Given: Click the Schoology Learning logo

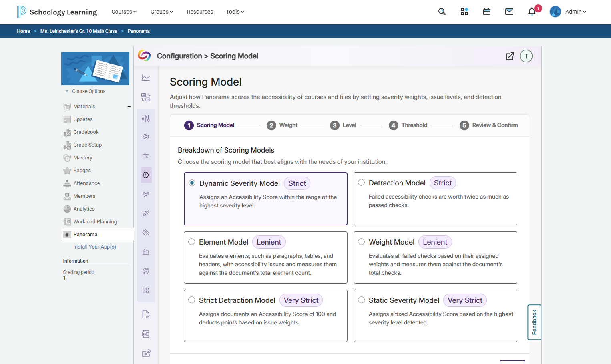Looking at the screenshot, I should click(57, 12).
